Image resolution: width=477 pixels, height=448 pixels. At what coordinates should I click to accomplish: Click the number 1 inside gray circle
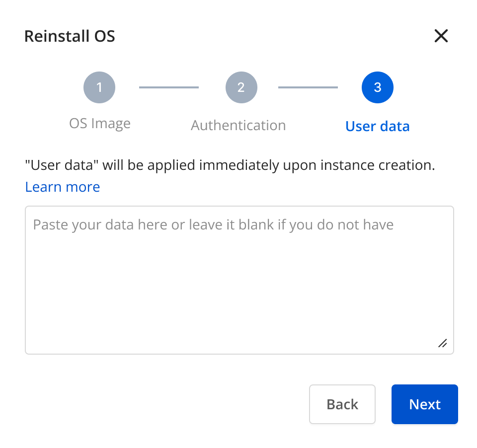pyautogui.click(x=99, y=87)
